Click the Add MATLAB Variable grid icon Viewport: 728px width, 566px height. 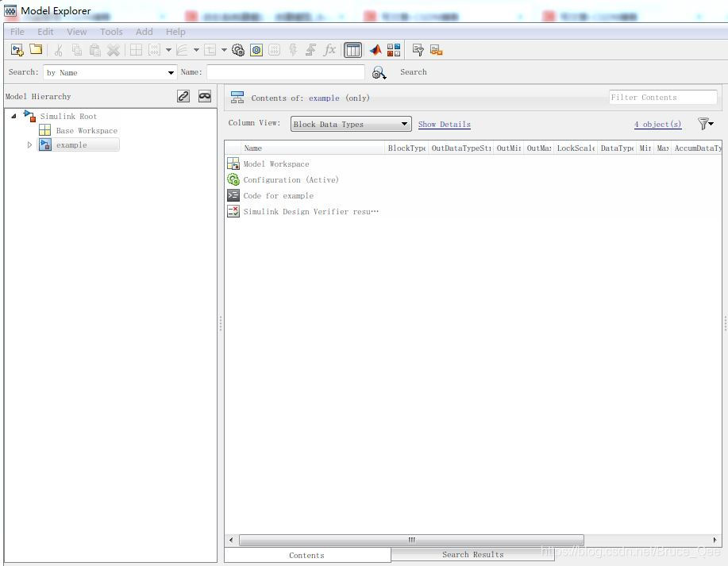click(x=136, y=50)
